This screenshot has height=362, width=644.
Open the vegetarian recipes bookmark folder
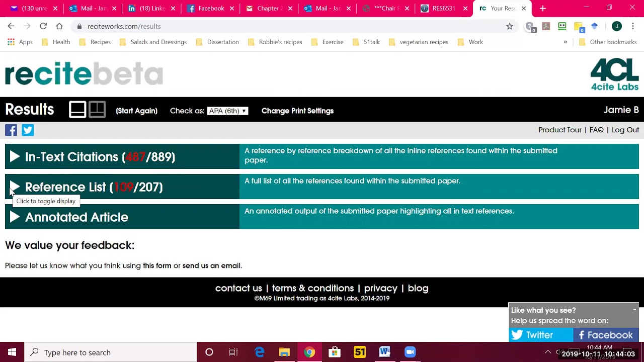coord(418,42)
